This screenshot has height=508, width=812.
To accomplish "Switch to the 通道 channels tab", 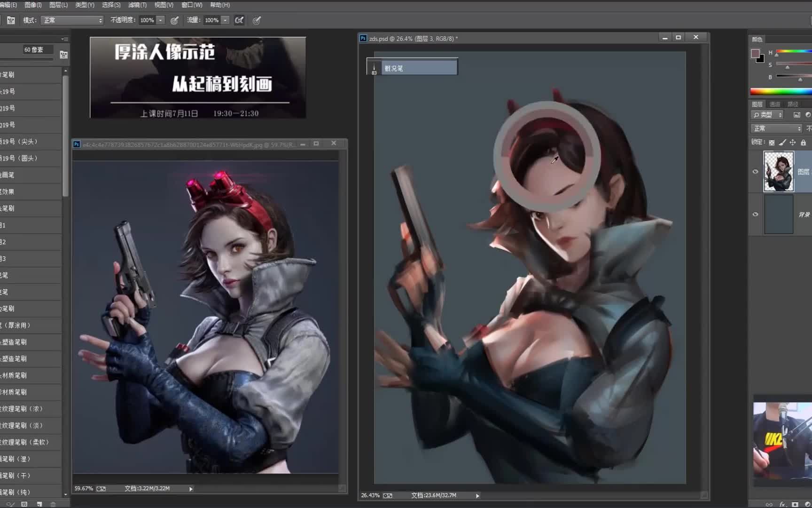I will [775, 104].
